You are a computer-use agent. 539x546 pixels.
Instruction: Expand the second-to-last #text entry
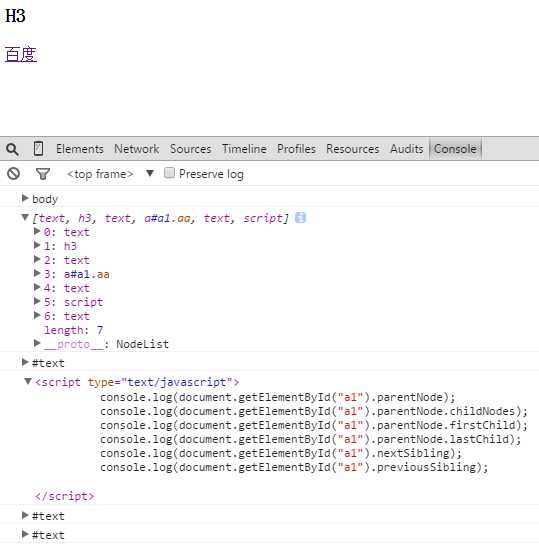25,515
